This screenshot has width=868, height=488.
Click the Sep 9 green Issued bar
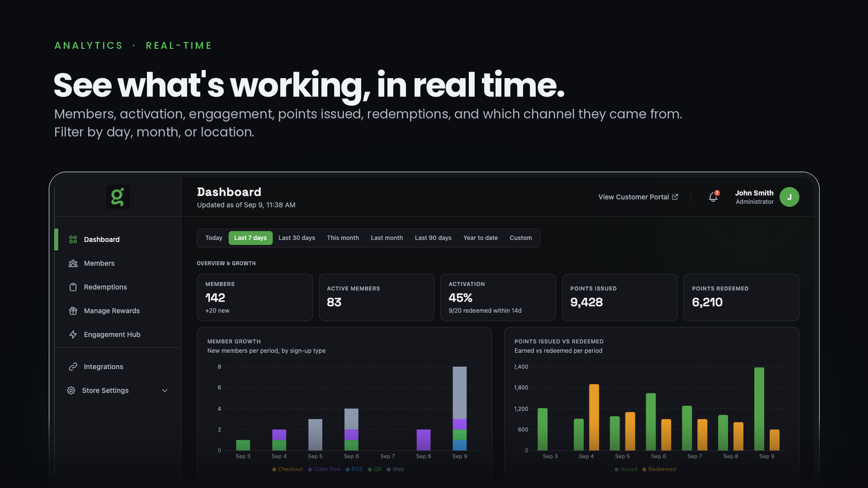tap(759, 409)
